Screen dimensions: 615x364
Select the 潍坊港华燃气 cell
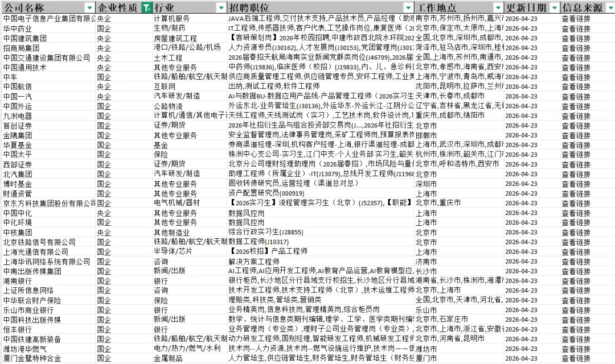point(48,349)
